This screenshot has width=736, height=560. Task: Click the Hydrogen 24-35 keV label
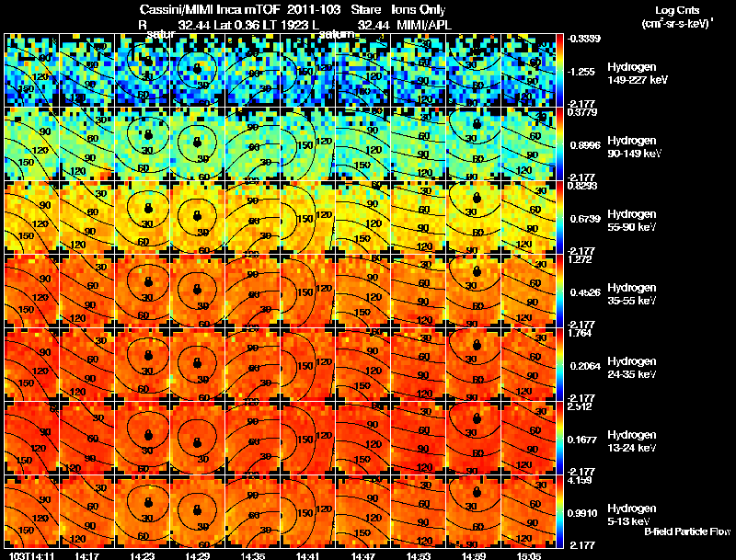(631, 368)
